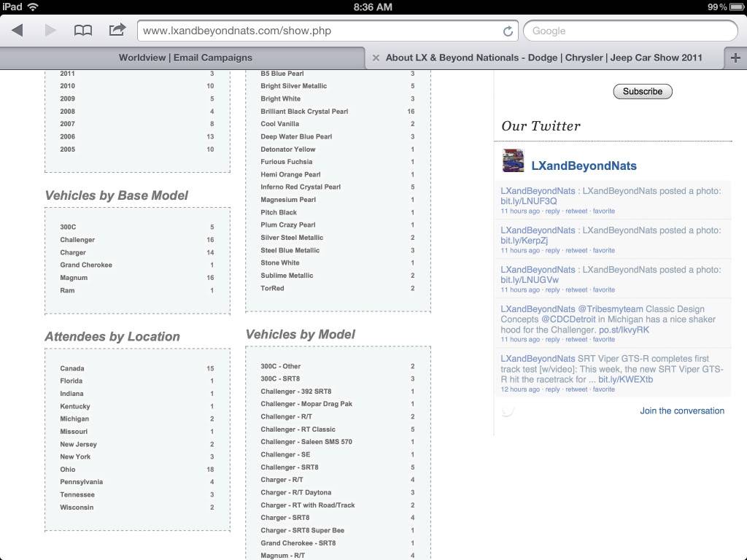Click Join the conversation link
Image resolution: width=747 pixels, height=560 pixels.
[x=682, y=411]
